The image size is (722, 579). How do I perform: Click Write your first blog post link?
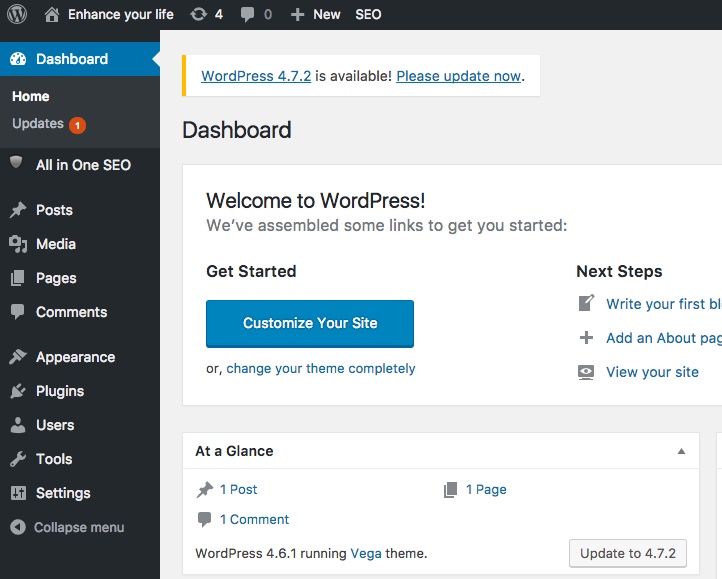pyautogui.click(x=664, y=304)
